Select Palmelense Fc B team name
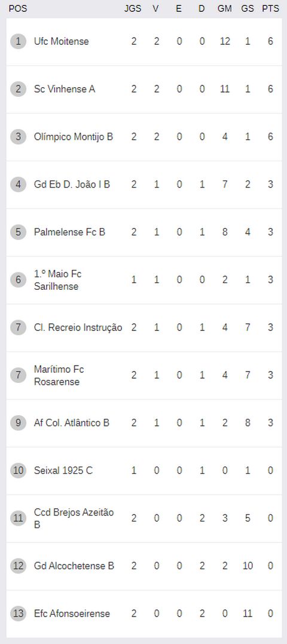Viewport: 287px width, 644px height. (69, 232)
